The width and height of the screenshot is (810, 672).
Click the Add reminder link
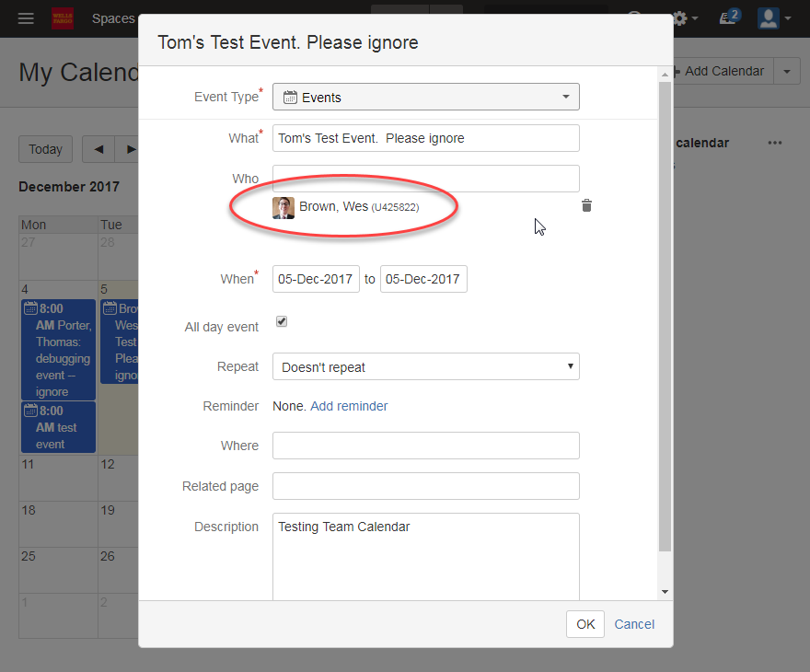click(349, 406)
